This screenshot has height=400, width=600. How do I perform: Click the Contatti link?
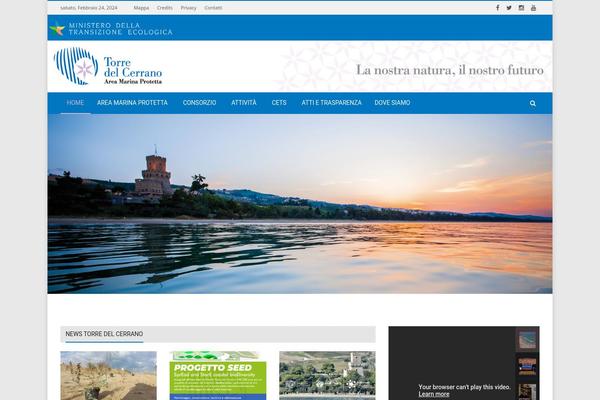[x=213, y=7]
